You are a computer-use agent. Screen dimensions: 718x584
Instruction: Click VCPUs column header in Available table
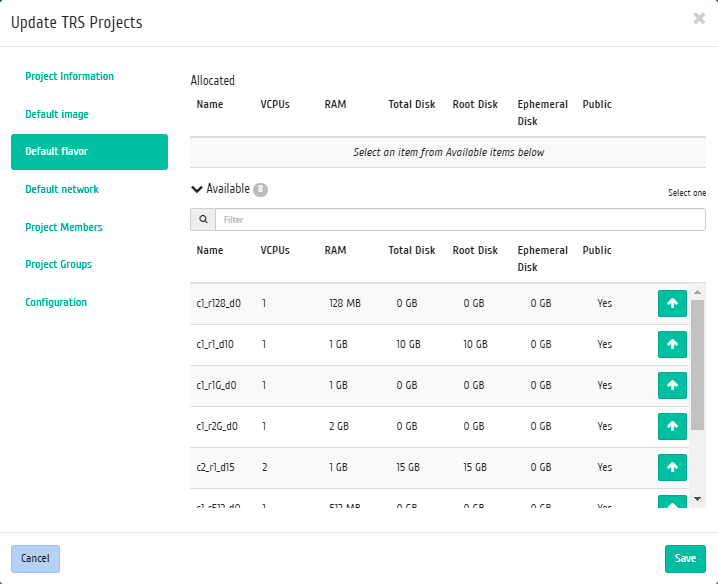[x=275, y=251]
